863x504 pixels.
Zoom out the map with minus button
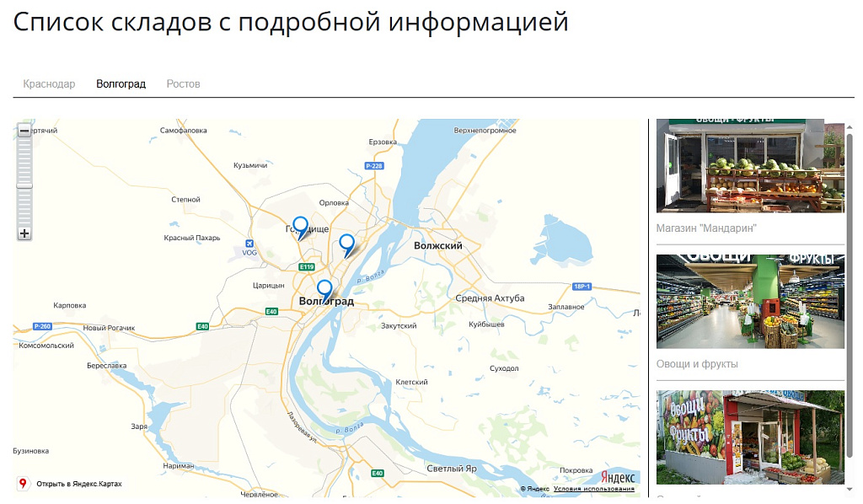24,131
